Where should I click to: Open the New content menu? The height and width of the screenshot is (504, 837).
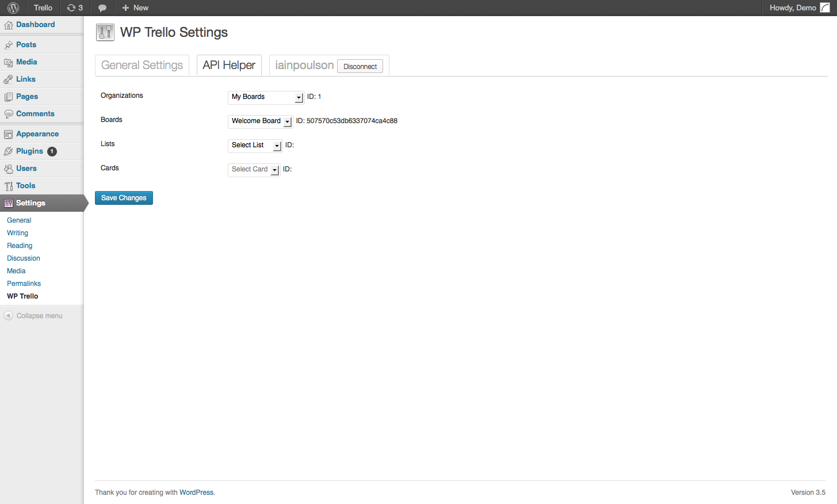pyautogui.click(x=136, y=8)
